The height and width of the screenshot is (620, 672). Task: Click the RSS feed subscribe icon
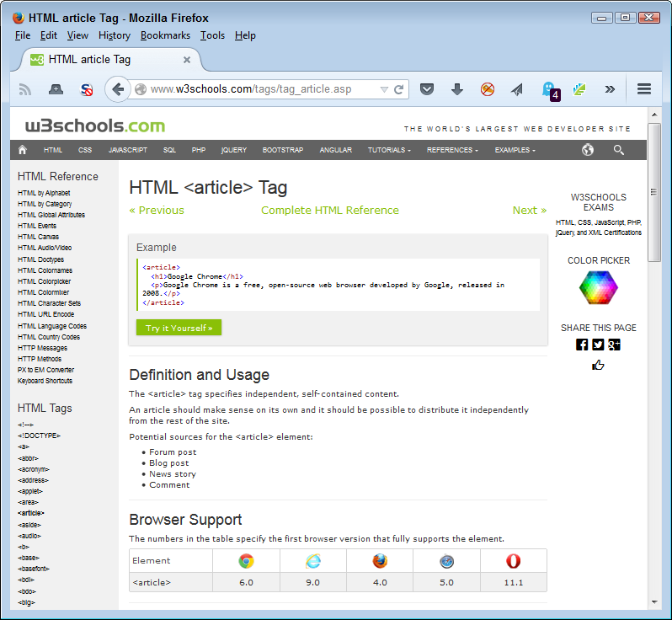coord(25,89)
